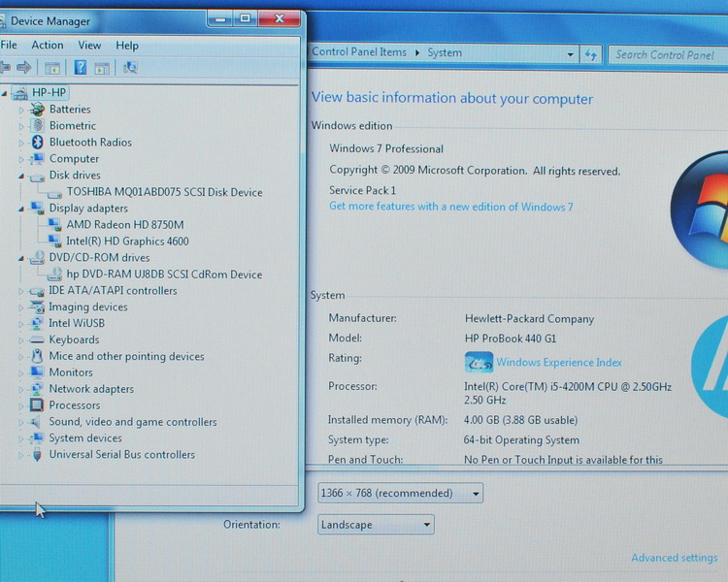Viewport: 728px width, 582px height.
Task: Click the Display adapters category icon
Action: pyautogui.click(x=37, y=208)
